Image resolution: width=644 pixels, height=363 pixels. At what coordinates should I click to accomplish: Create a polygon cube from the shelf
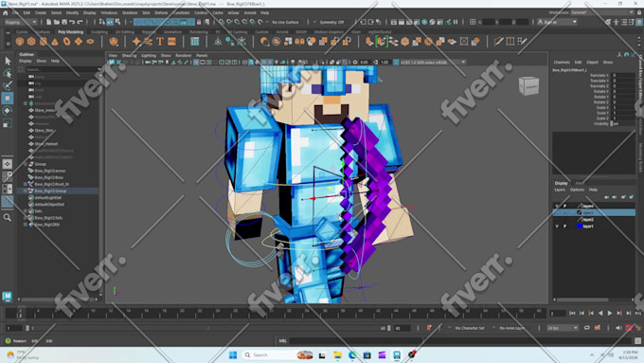(31, 41)
